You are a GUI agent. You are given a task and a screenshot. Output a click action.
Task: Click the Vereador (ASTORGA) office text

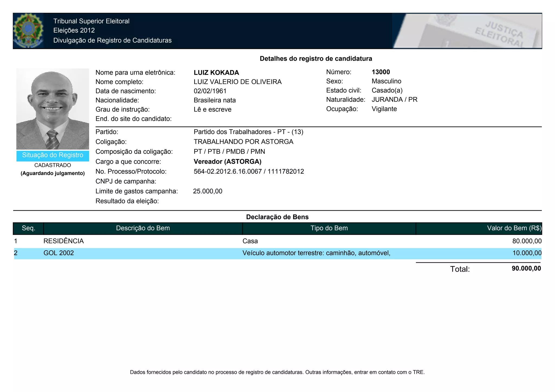click(x=227, y=162)
